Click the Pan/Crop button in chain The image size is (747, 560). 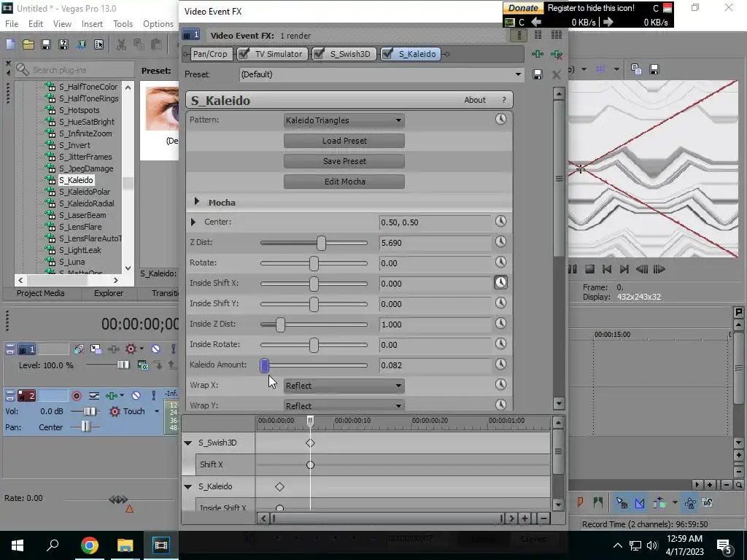tap(210, 54)
